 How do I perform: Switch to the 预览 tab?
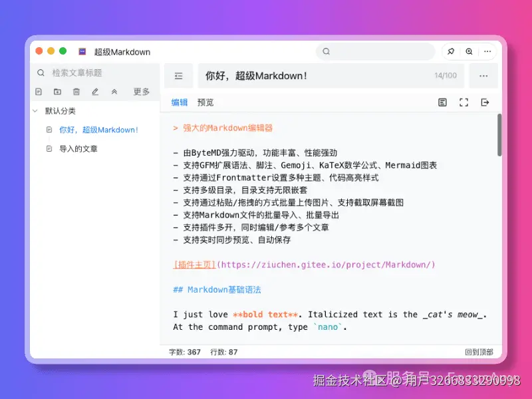(x=205, y=102)
